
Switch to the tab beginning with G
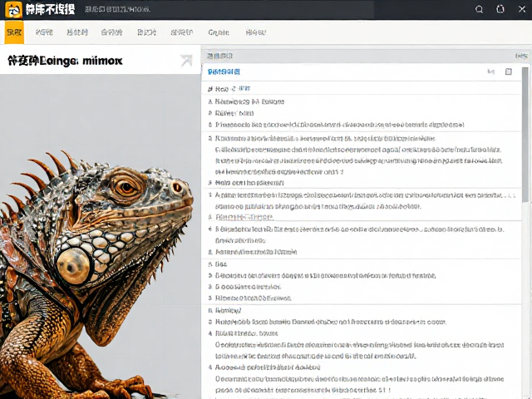[219, 32]
